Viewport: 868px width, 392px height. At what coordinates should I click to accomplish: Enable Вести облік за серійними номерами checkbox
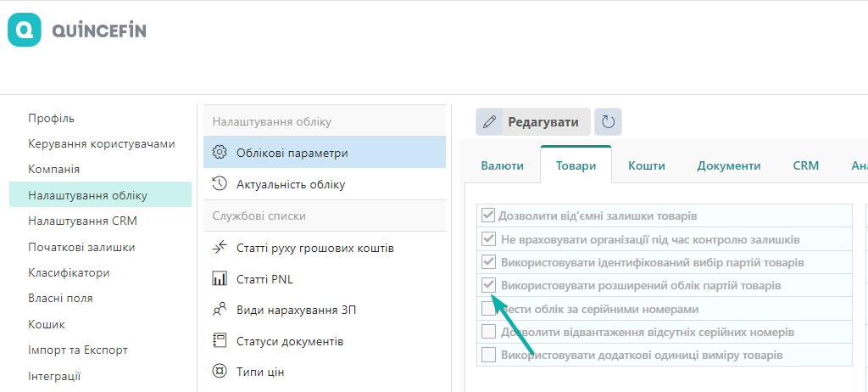click(x=488, y=309)
